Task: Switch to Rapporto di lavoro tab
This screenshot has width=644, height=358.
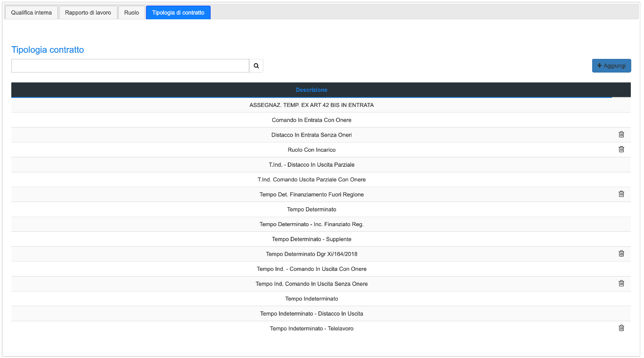Action: [x=88, y=13]
